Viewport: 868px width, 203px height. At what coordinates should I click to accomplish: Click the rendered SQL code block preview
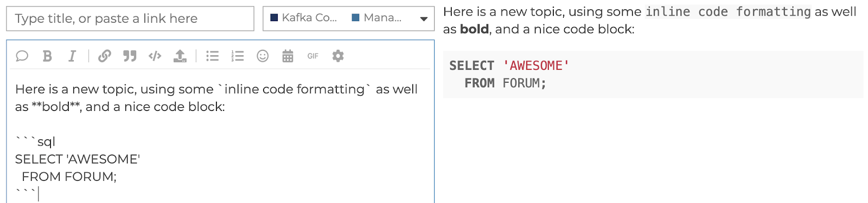pyautogui.click(x=653, y=75)
